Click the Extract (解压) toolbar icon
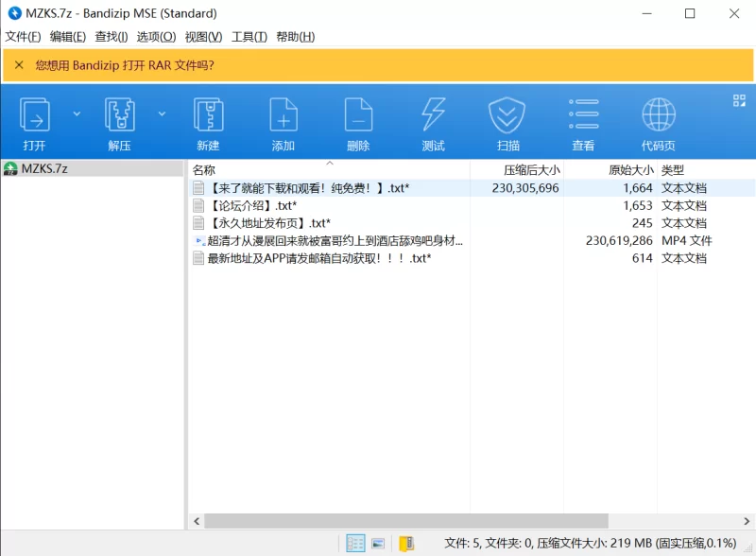This screenshot has width=756, height=556. click(x=120, y=114)
